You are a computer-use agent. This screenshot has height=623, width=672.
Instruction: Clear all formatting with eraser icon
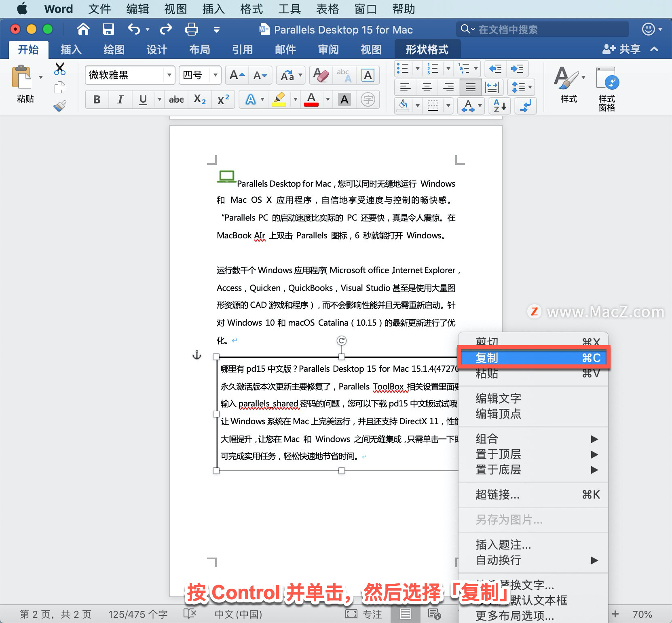point(321,75)
